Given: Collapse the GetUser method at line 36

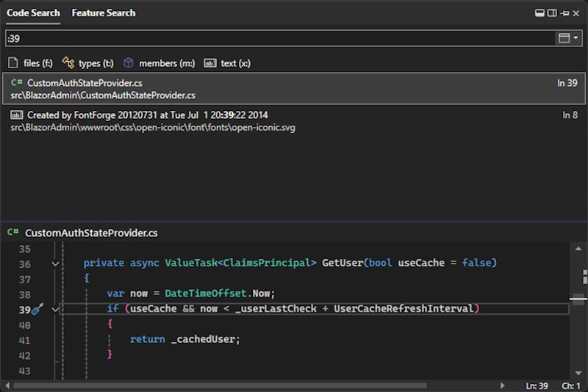Looking at the screenshot, I should pos(55,264).
